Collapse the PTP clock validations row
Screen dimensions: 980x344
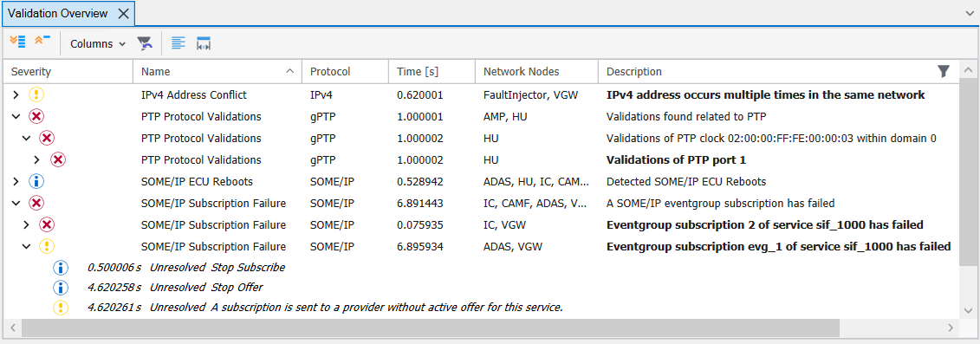point(26,139)
